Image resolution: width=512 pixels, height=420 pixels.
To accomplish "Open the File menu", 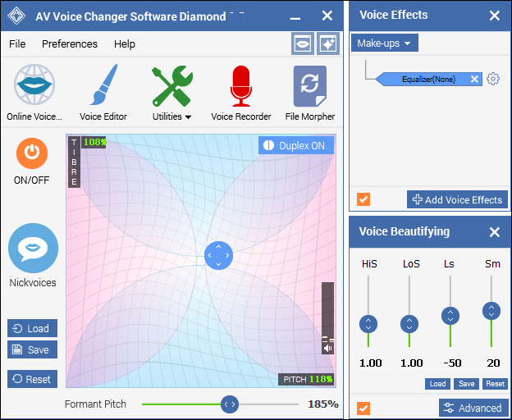I will click(17, 43).
